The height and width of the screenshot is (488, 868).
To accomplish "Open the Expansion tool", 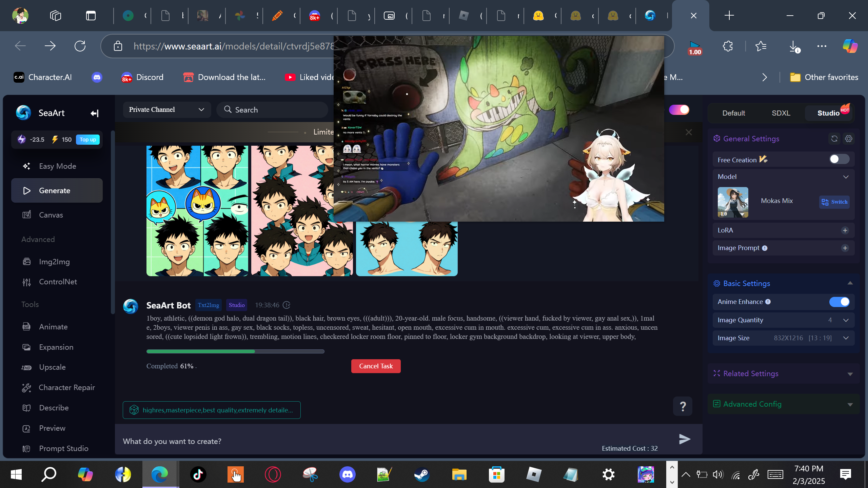I will coord(57,347).
